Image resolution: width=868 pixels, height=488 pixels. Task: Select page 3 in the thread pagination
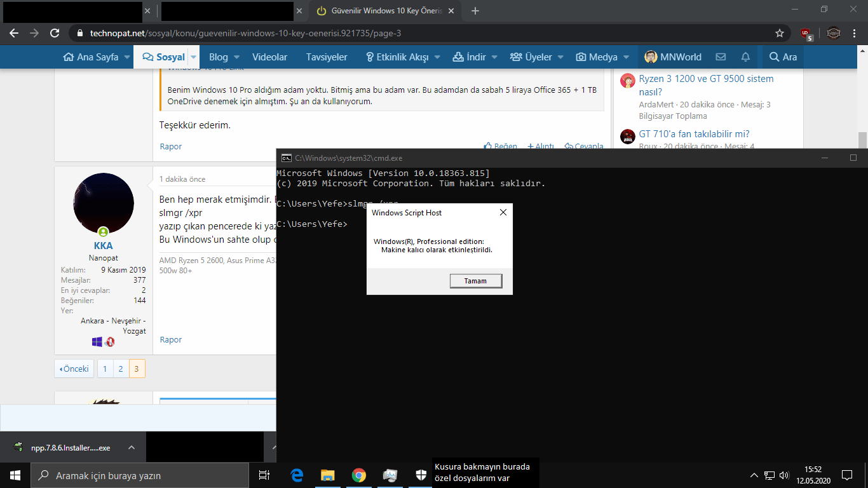[137, 369]
